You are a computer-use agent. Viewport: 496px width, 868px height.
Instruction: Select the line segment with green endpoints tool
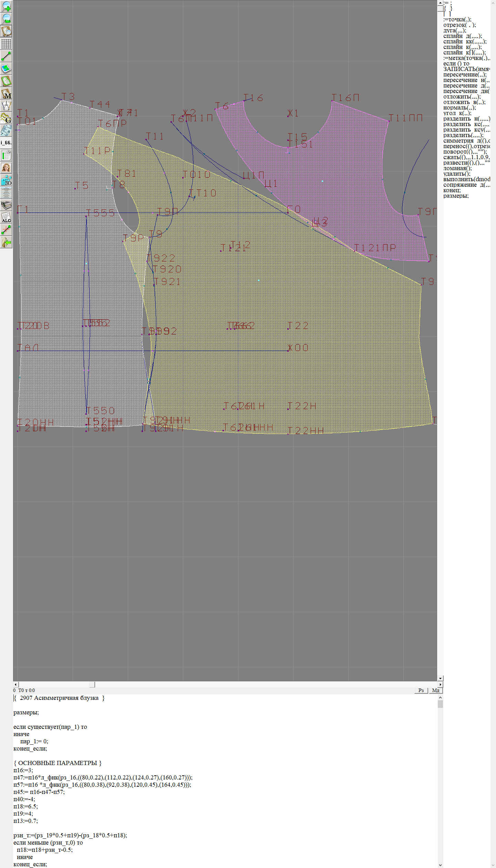click(x=6, y=56)
